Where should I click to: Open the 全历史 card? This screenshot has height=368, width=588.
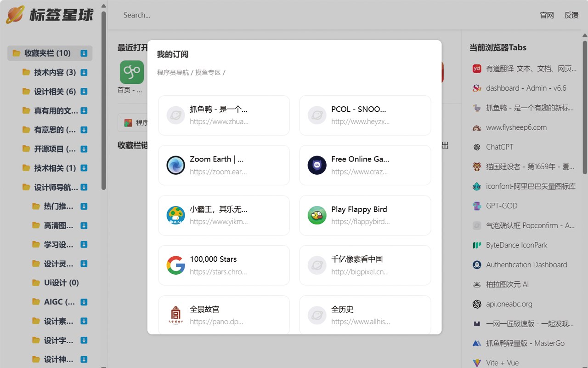(x=365, y=315)
